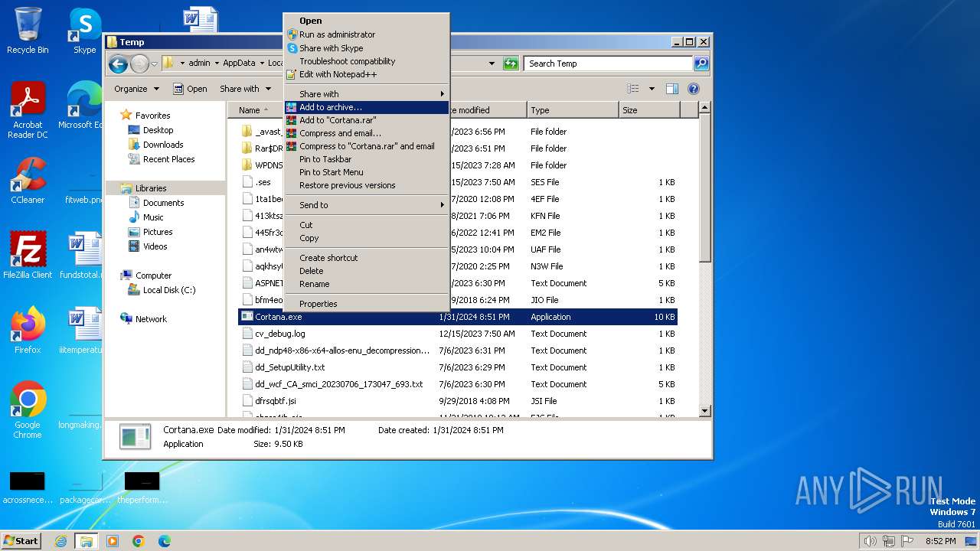Open the Organize dropdown menu
980x551 pixels.
point(136,89)
